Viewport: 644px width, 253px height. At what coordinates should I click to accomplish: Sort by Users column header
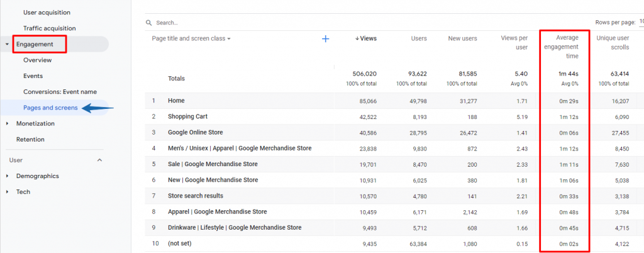pos(419,38)
